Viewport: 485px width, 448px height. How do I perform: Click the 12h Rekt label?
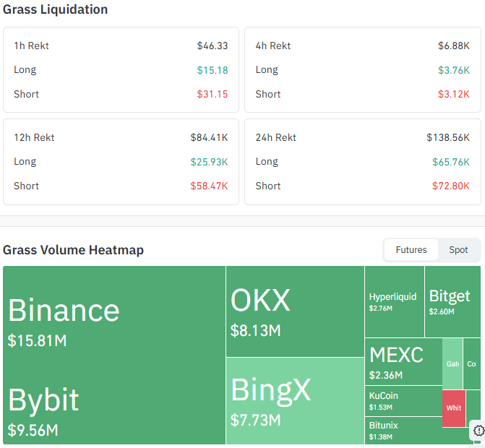coord(34,137)
